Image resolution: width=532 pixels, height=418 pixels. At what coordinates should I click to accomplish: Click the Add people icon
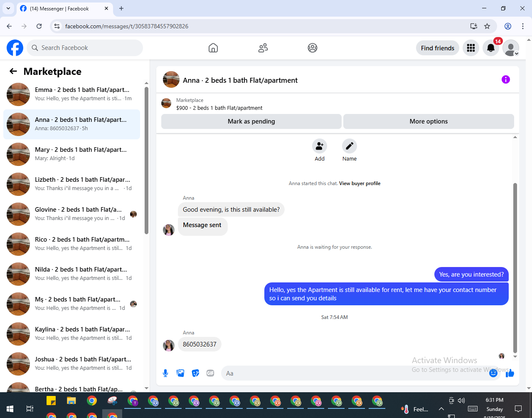coord(320,146)
